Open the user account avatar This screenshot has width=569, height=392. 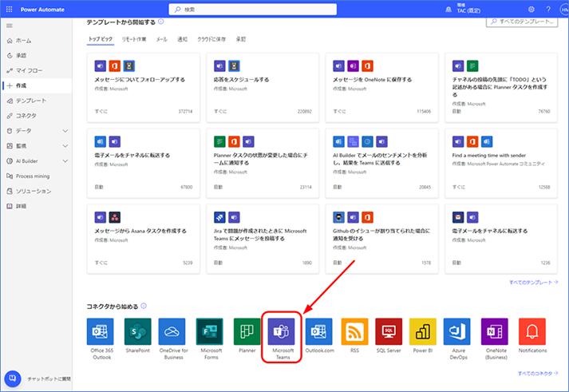point(564,10)
